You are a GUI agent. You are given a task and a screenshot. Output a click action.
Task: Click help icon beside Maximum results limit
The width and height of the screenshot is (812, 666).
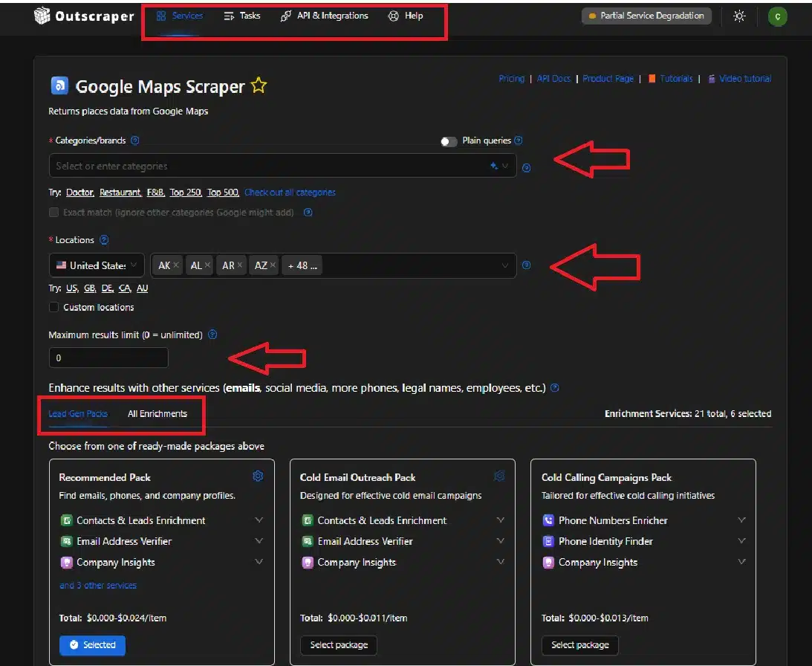(x=212, y=334)
